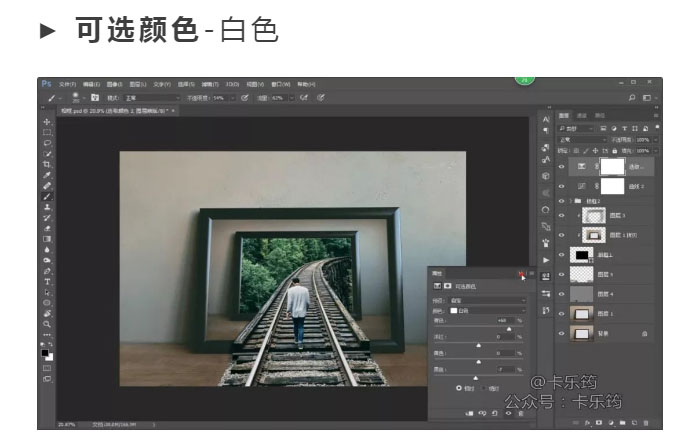Open the brush 模式 dropdown in options bar
The width and height of the screenshot is (700, 432).
point(150,98)
